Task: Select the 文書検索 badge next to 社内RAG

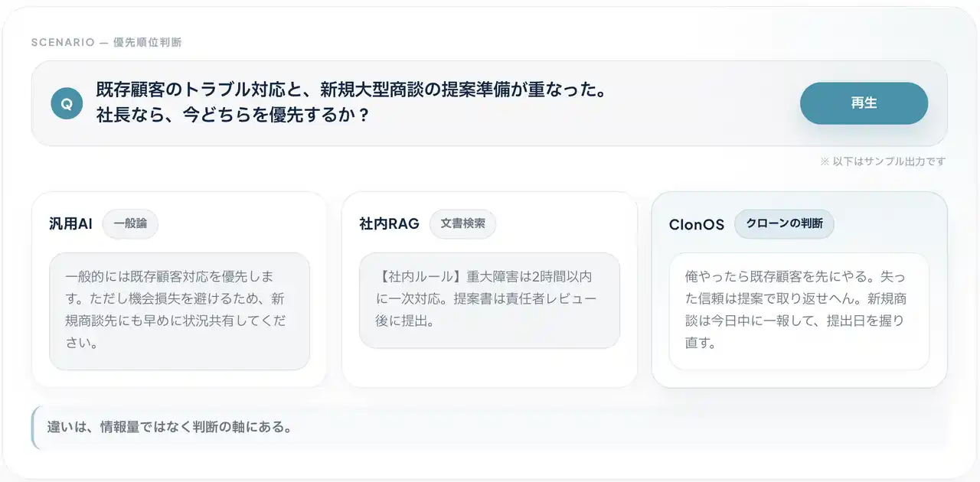Action: click(462, 224)
